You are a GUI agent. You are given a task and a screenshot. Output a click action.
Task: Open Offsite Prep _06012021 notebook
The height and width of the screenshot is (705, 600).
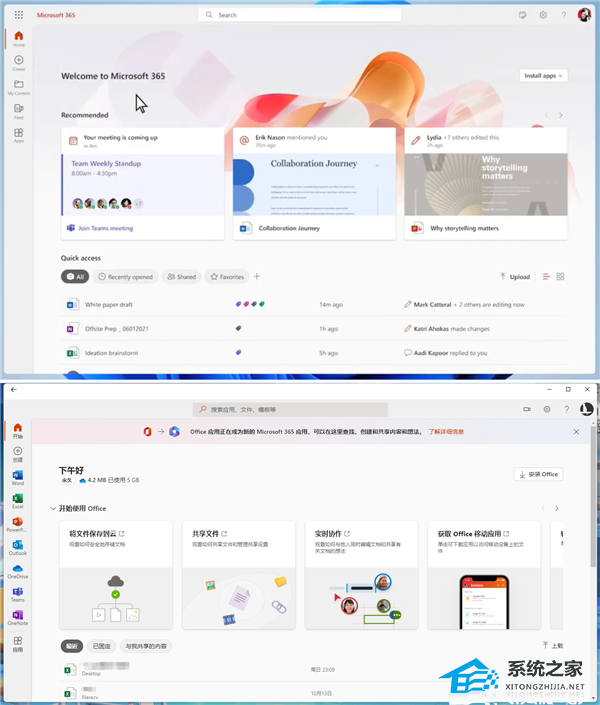[x=116, y=329]
